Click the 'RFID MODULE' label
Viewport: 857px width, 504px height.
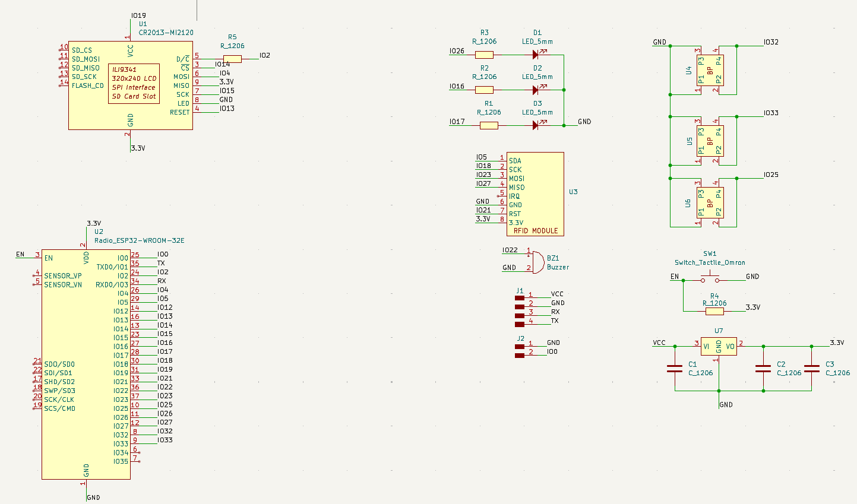click(536, 231)
